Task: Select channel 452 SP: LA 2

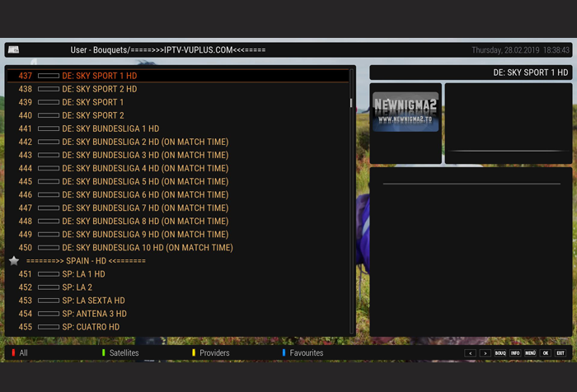Action: (178, 287)
